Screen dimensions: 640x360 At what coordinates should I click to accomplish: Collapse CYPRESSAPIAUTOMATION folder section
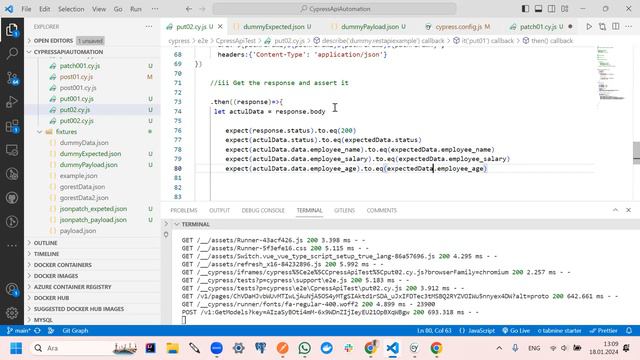68,52
